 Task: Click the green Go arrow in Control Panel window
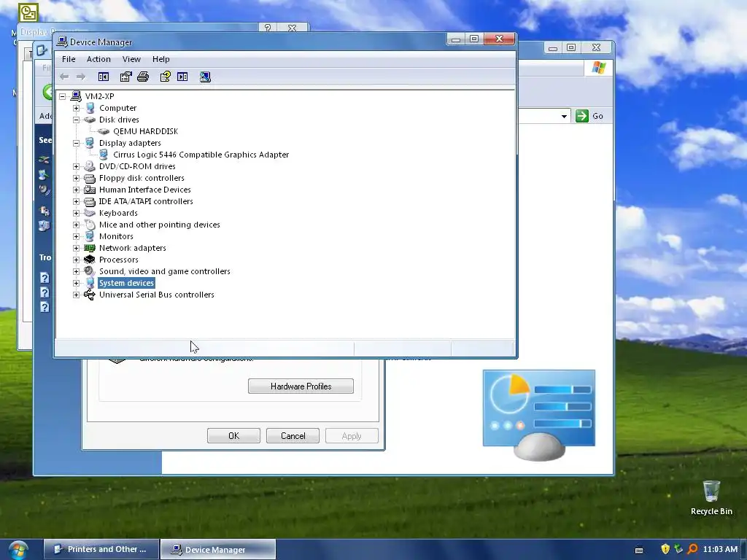[x=581, y=116]
